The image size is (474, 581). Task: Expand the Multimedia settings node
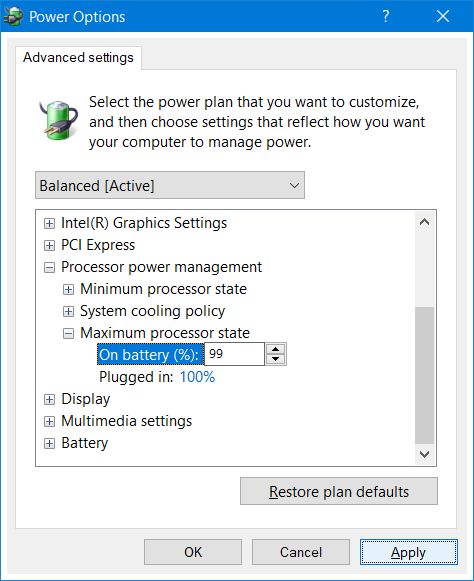(x=49, y=422)
